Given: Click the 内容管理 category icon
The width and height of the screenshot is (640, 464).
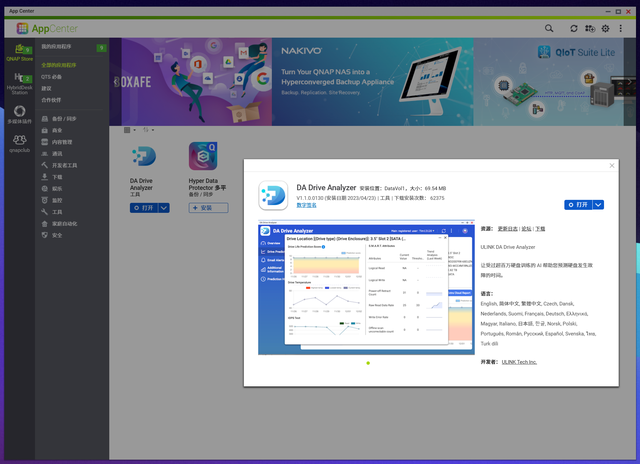Looking at the screenshot, I should tap(45, 142).
